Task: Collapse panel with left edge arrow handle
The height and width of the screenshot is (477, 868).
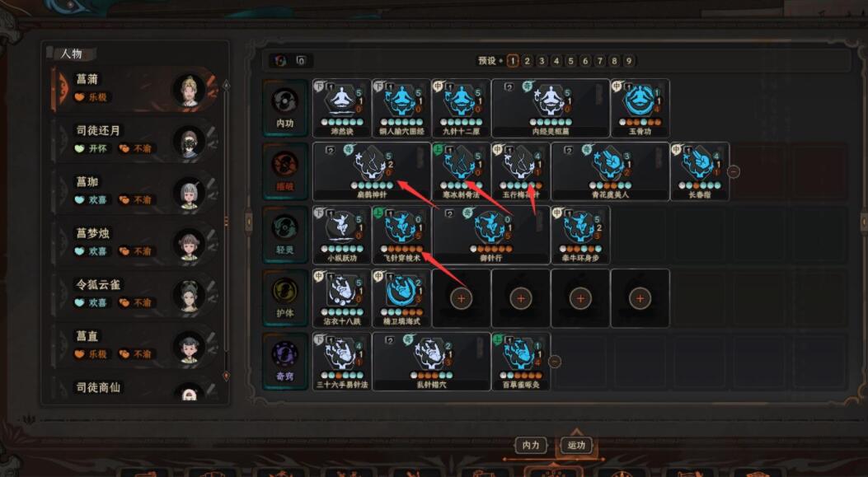Action: click(x=249, y=222)
